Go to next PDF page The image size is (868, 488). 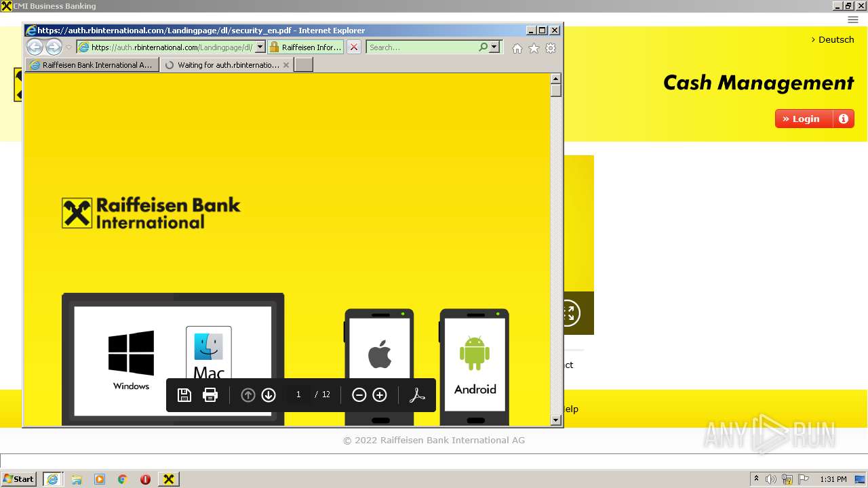point(269,395)
